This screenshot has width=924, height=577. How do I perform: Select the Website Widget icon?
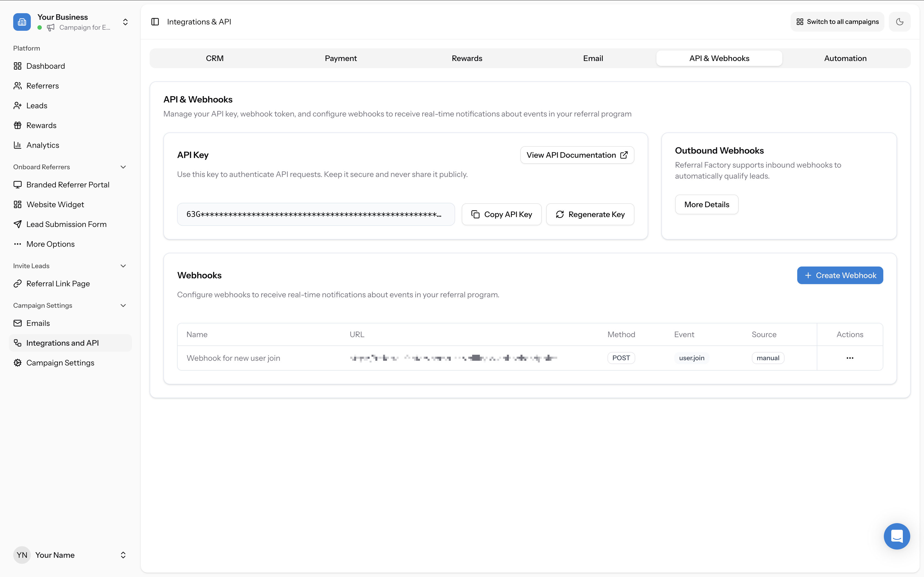(18, 204)
